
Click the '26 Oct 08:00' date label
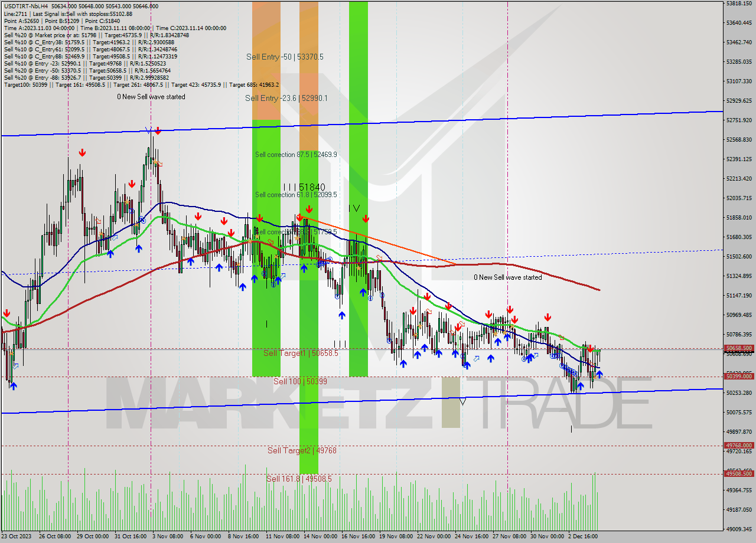coord(55,537)
